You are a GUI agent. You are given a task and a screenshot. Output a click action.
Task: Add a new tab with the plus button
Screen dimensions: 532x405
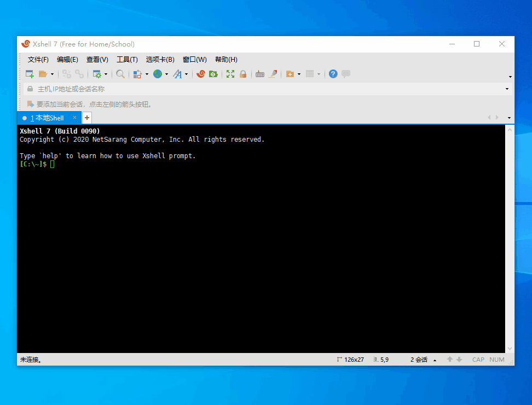click(86, 117)
